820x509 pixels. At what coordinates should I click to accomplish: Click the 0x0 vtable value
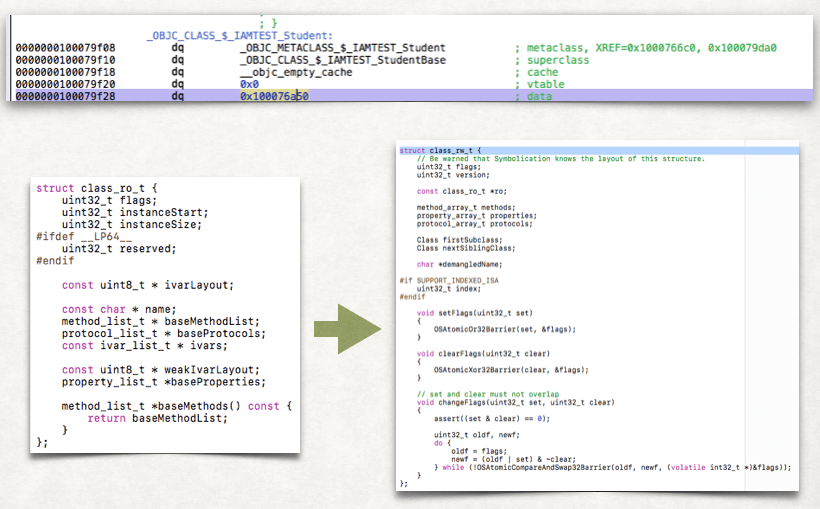coord(248,84)
